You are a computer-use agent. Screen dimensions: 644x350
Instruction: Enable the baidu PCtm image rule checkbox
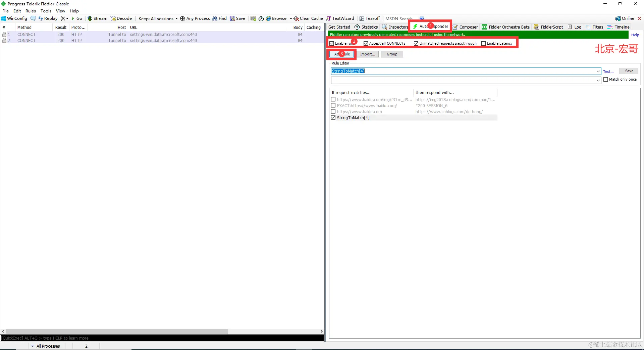[333, 99]
